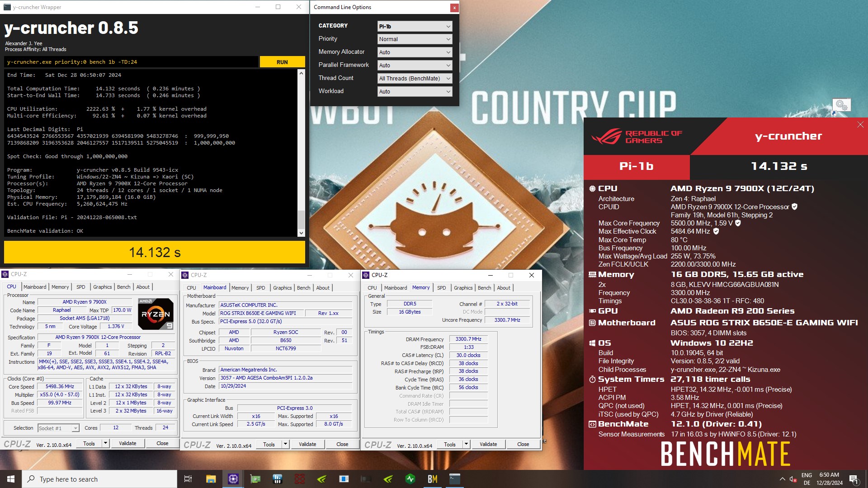Close the BenchMate result panel
Screen dimensions: 868x488
[x=860, y=125]
